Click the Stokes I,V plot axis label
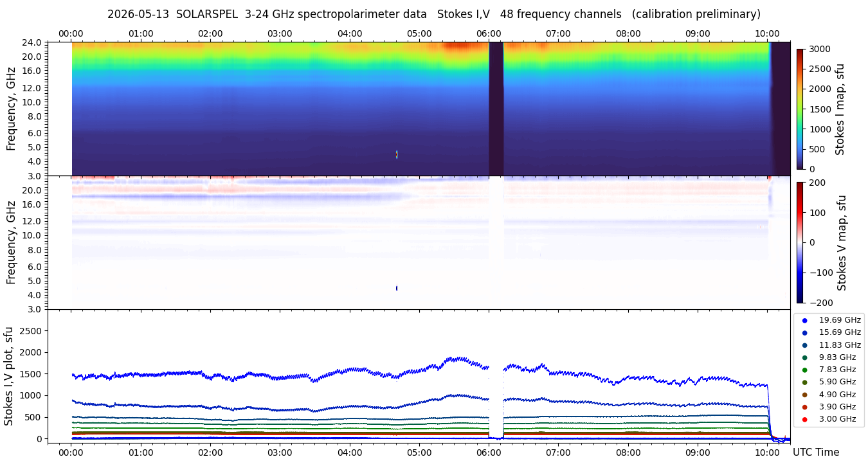Image resolution: width=868 pixels, height=466 pixels. 9,376
